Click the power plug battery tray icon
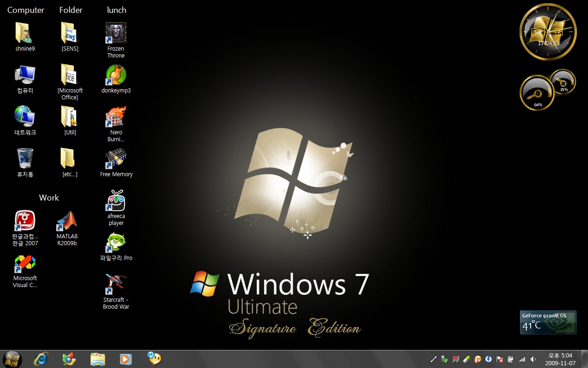 point(510,359)
